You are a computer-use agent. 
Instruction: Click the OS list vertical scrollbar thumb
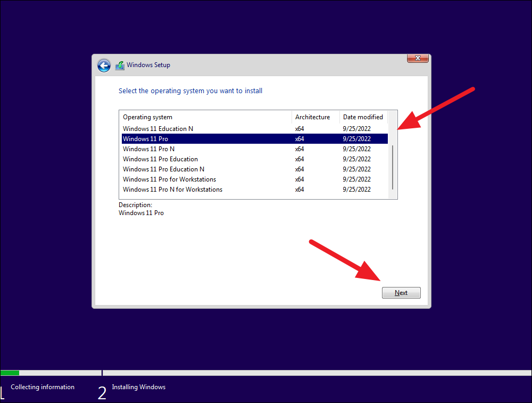(x=393, y=167)
